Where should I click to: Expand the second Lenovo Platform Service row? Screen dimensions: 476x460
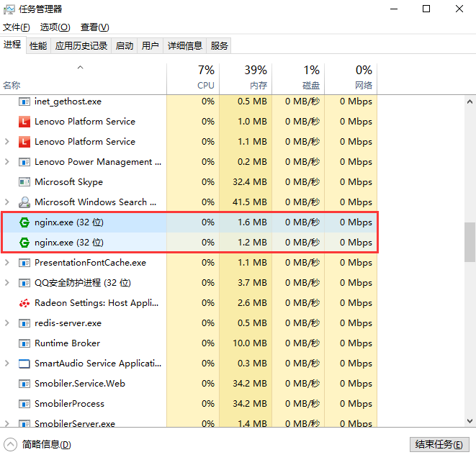pyautogui.click(x=7, y=142)
